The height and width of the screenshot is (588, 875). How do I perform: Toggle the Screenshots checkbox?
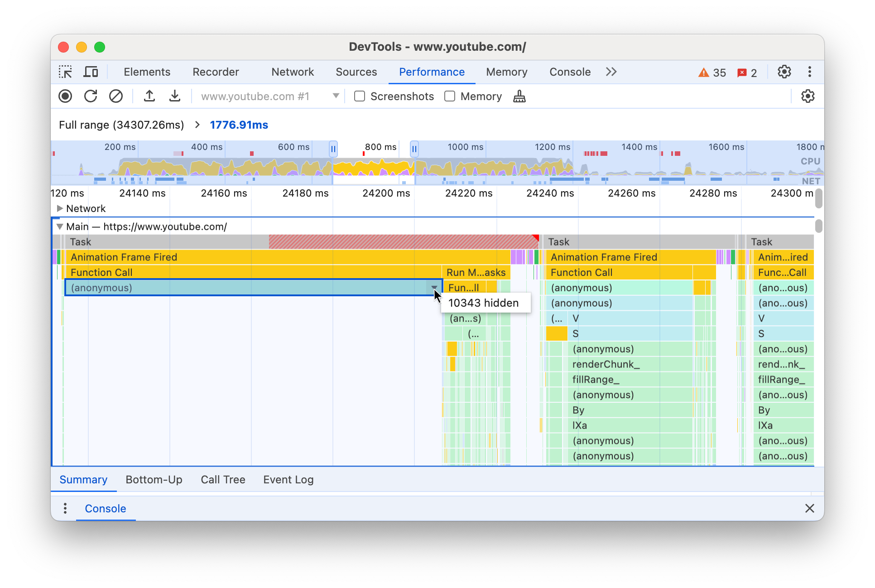[359, 96]
